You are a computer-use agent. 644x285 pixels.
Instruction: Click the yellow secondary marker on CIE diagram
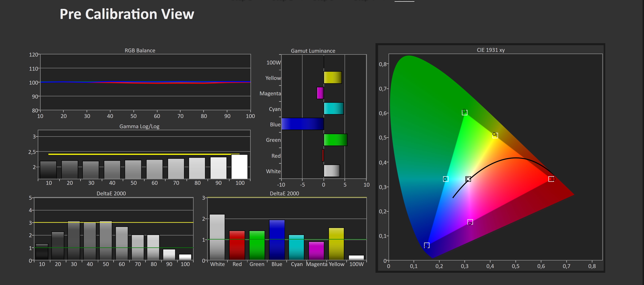coord(495,135)
